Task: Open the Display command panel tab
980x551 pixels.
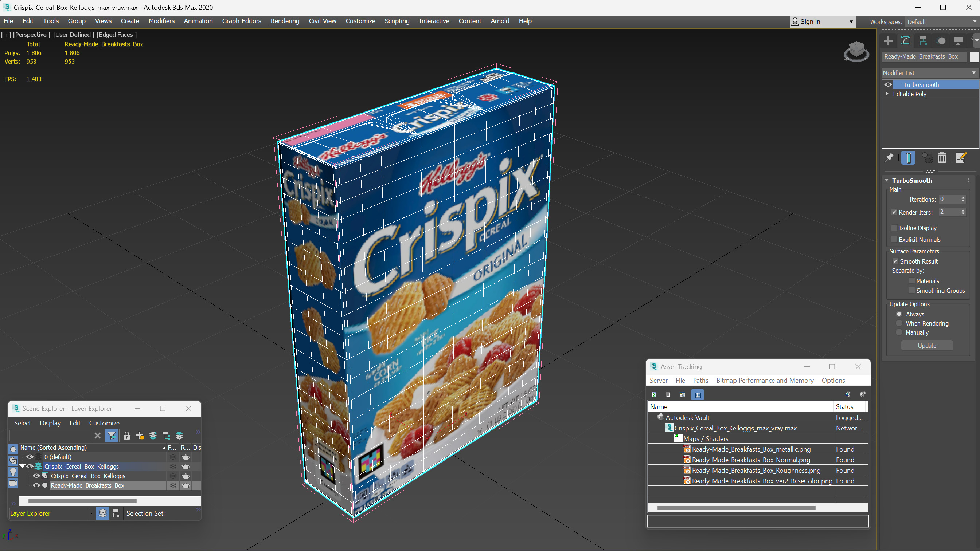Action: [958, 41]
